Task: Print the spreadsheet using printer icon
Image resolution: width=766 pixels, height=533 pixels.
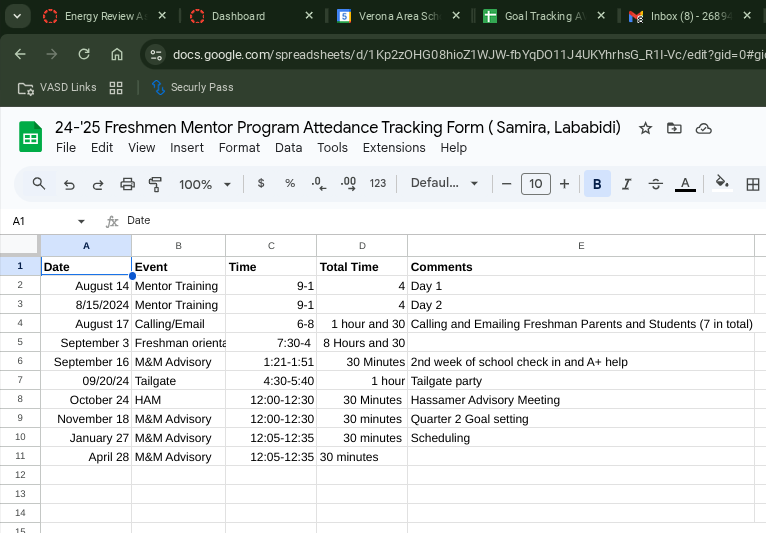Action: tap(127, 184)
